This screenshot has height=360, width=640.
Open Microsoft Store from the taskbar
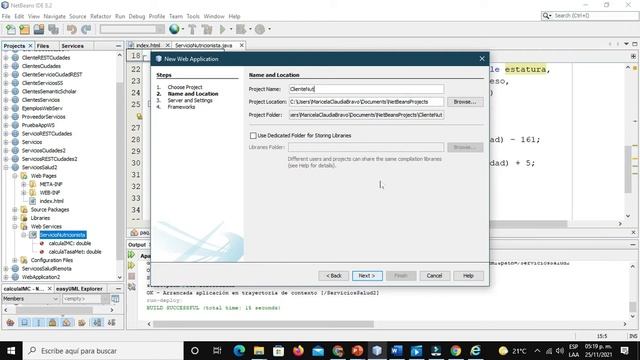tap(278, 351)
